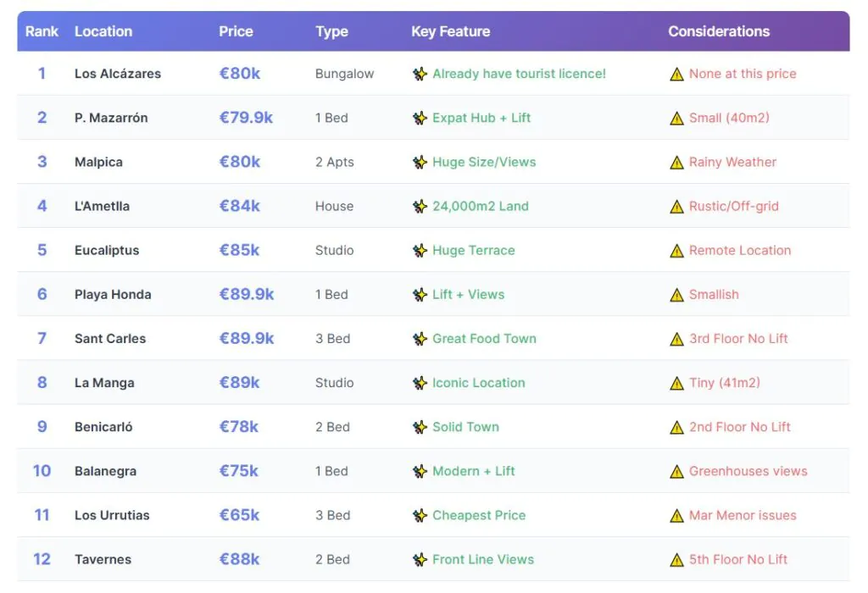The width and height of the screenshot is (868, 593).
Task: Click the warning triangle next to 'Remote Location'
Action: click(676, 251)
